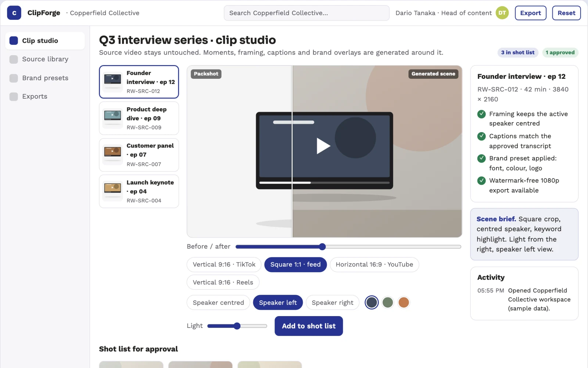Click the Captions match transcript check icon
The width and height of the screenshot is (588, 368).
(481, 136)
